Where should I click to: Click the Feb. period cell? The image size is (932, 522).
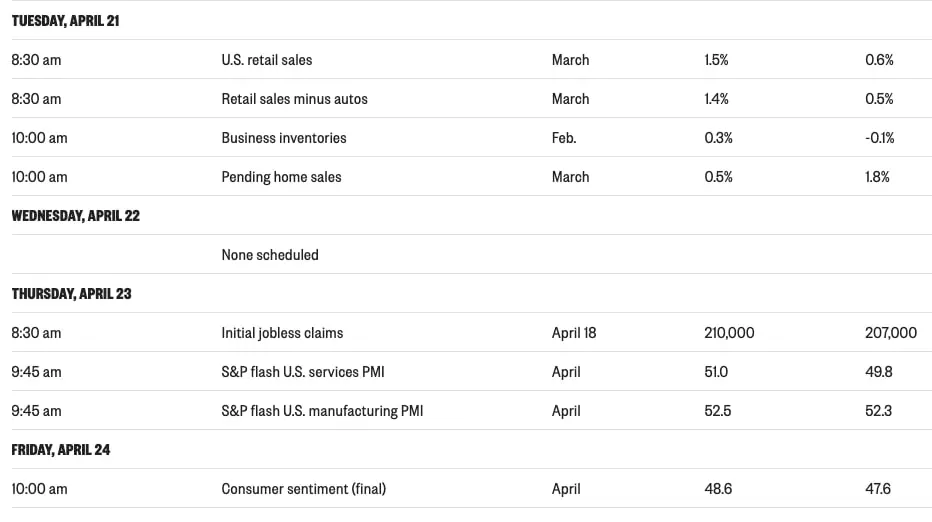click(563, 138)
